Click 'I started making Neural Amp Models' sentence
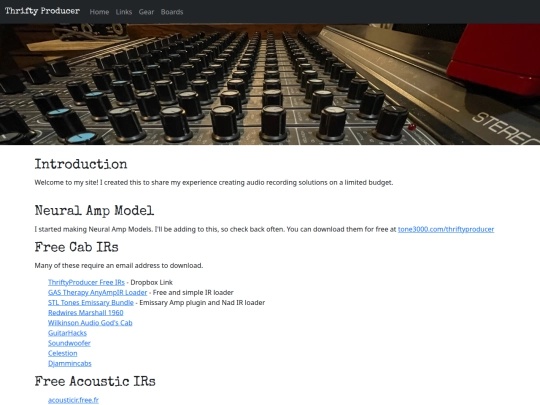This screenshot has width=540, height=405. (93, 229)
